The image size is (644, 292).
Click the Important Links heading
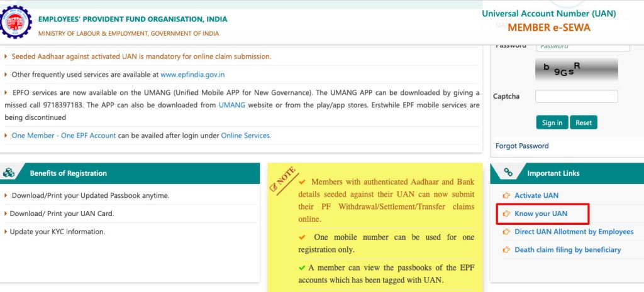pos(553,173)
